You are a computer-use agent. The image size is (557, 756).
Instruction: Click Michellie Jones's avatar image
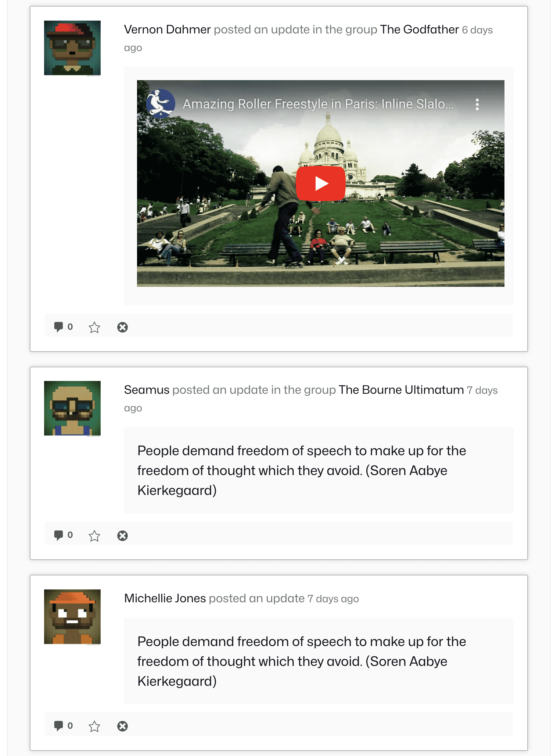point(72,617)
